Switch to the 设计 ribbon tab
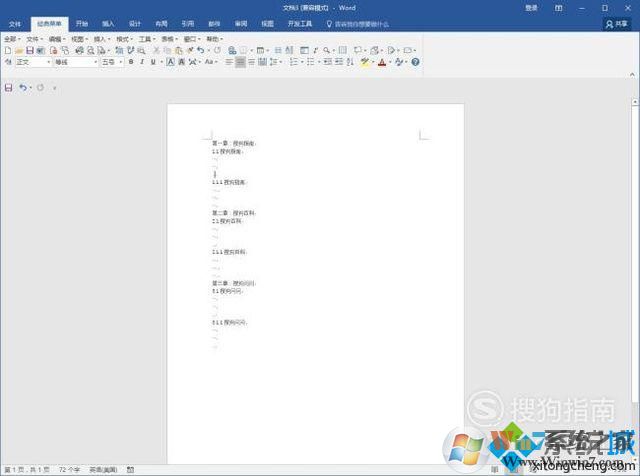The width and height of the screenshot is (640, 476). click(x=135, y=24)
